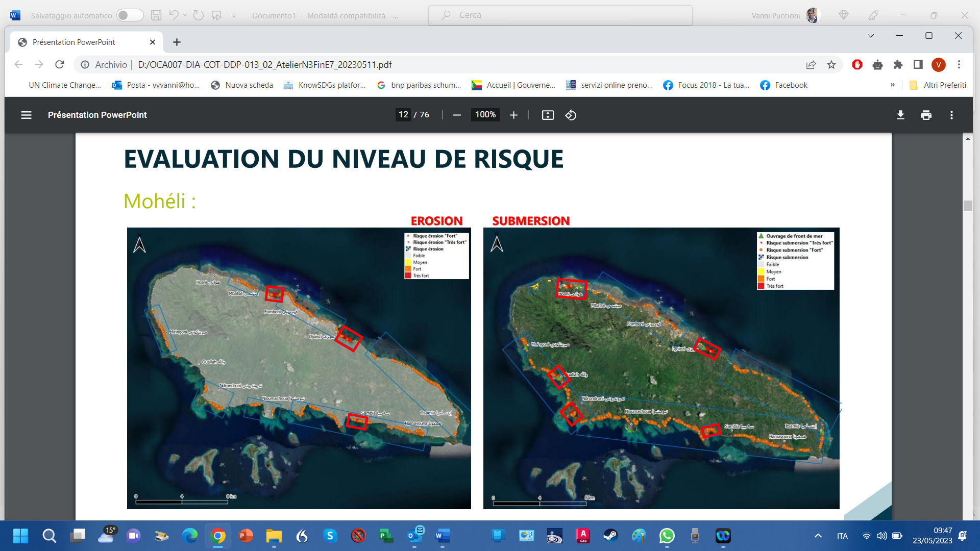980x551 pixels.
Task: Click the PDF vertical scrollbar thumb
Action: pos(968,206)
